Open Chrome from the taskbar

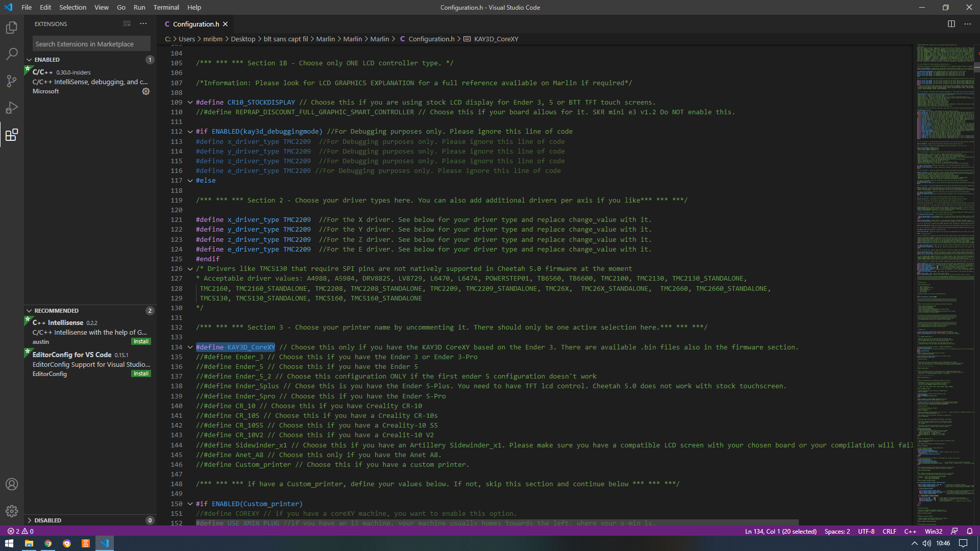pos(48,543)
